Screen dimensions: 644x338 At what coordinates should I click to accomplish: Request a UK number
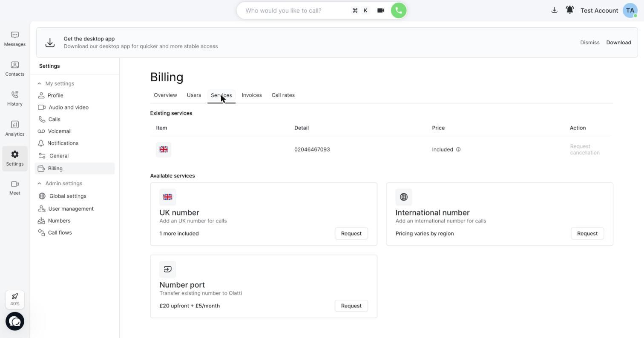point(351,234)
